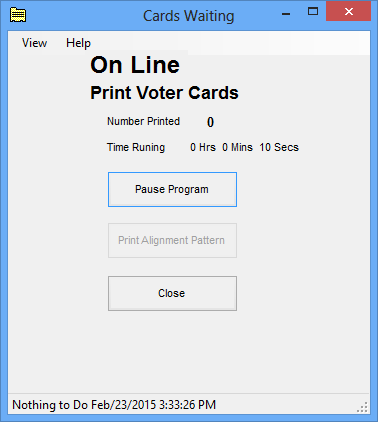Click the Nothing to Do status bar message
378x422 pixels.
(114, 405)
